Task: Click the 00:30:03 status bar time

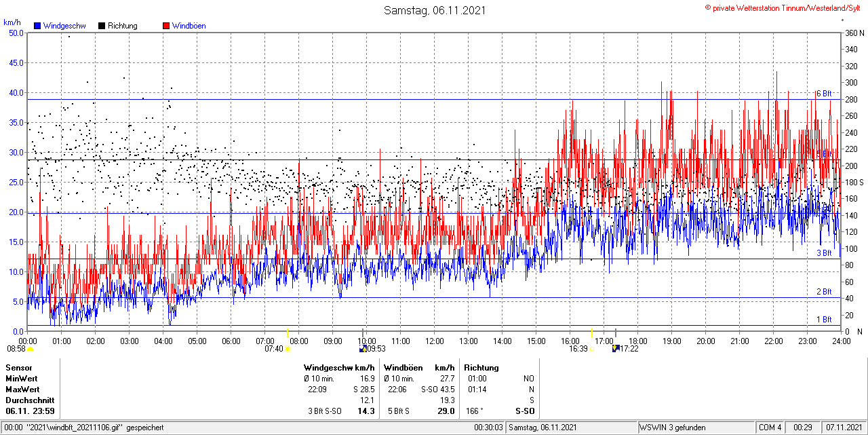Action: coord(488,428)
